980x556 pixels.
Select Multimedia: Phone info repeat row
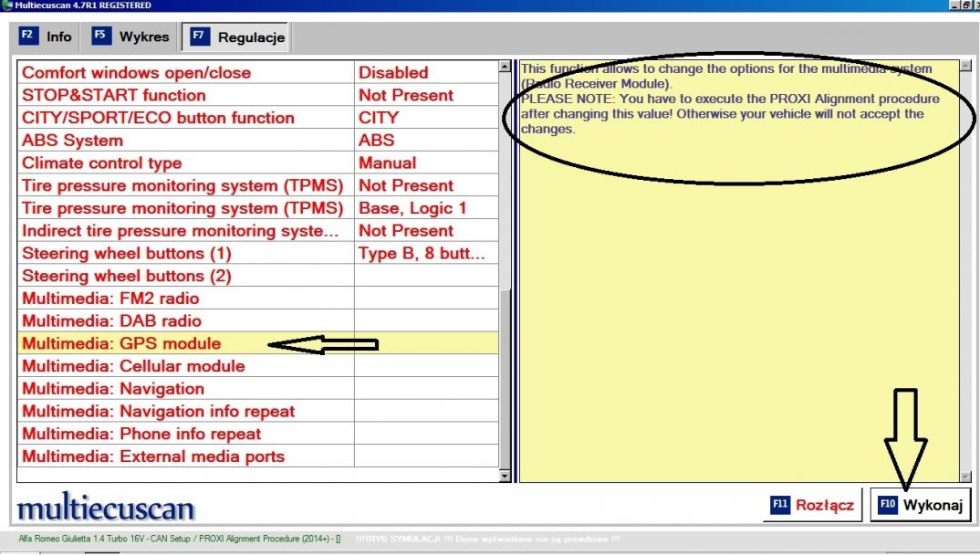[x=257, y=434]
